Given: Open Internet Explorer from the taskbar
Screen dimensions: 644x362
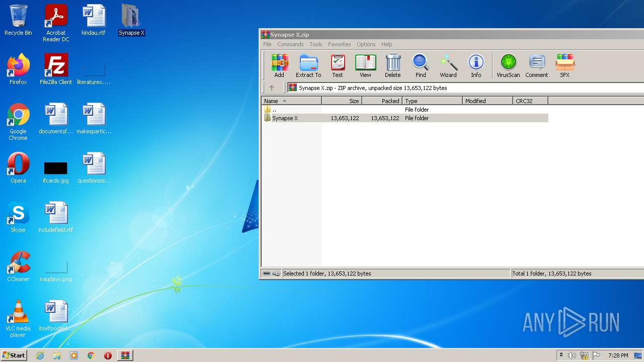Looking at the screenshot, I should click(40, 355).
